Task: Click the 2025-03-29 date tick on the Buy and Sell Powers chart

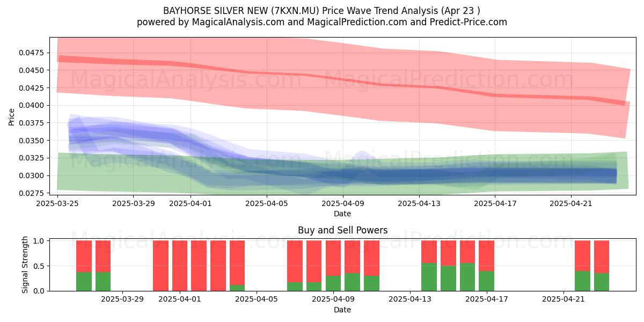Action: click(122, 299)
